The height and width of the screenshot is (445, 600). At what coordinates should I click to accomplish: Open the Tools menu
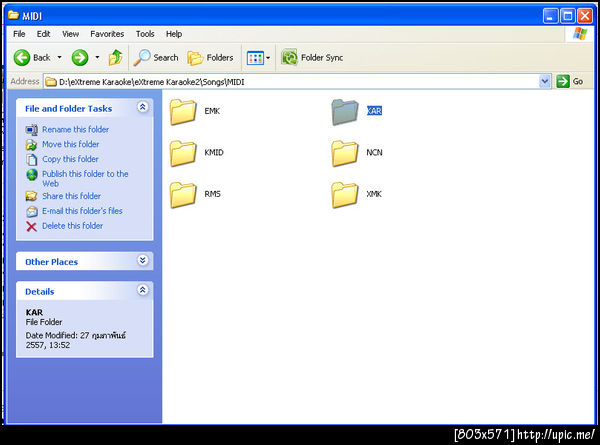point(145,34)
